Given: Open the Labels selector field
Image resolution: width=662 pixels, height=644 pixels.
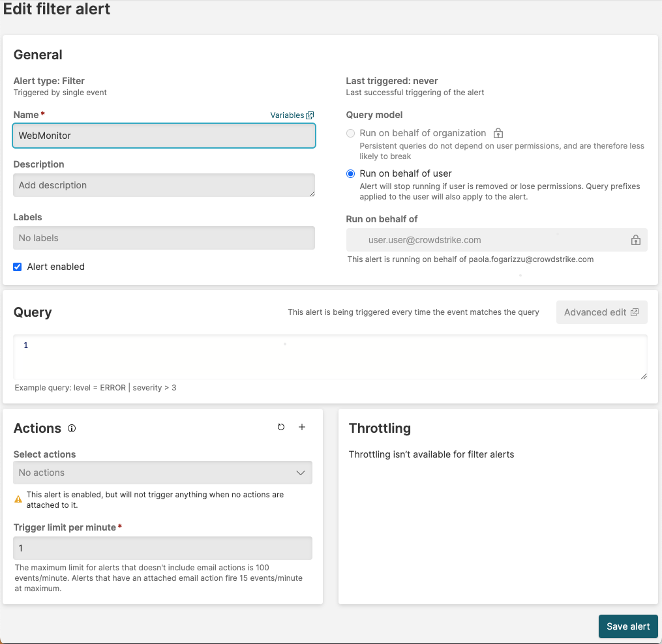Looking at the screenshot, I should pyautogui.click(x=164, y=238).
